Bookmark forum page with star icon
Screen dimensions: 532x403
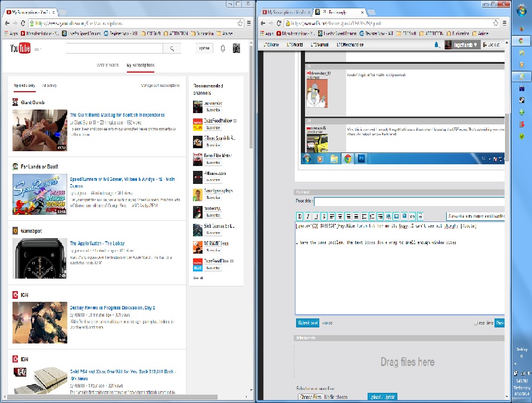496,23
